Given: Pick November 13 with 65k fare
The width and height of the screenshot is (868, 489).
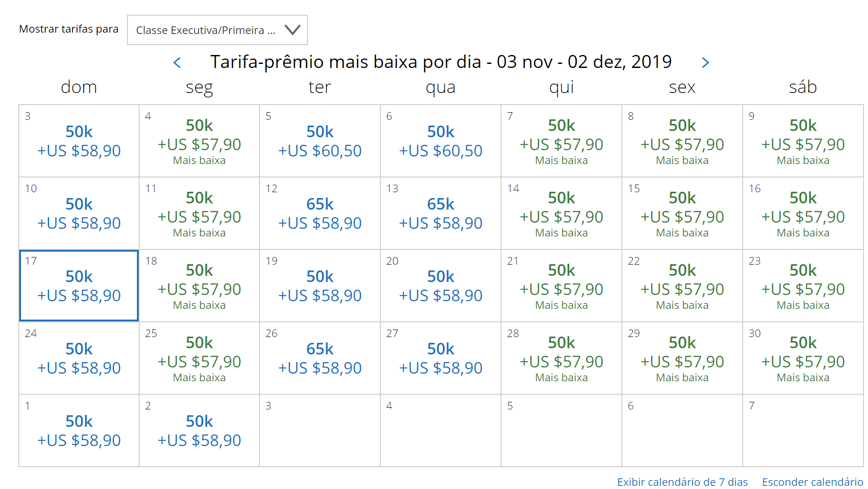Looking at the screenshot, I should pyautogui.click(x=441, y=213).
